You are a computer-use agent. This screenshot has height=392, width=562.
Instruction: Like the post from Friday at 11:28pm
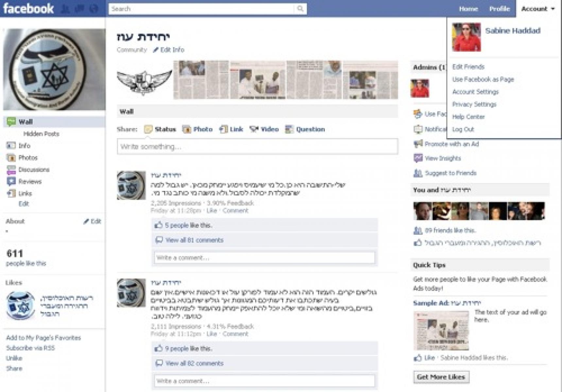212,211
